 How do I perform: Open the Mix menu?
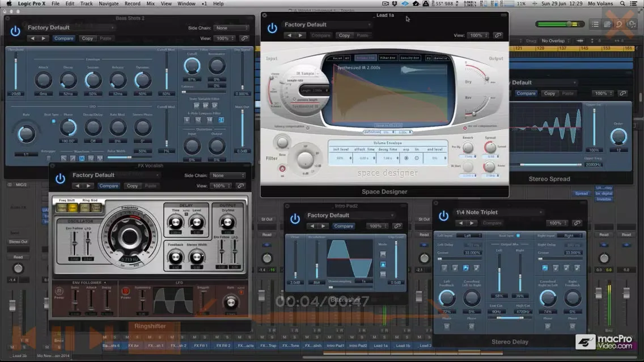pyautogui.click(x=151, y=3)
